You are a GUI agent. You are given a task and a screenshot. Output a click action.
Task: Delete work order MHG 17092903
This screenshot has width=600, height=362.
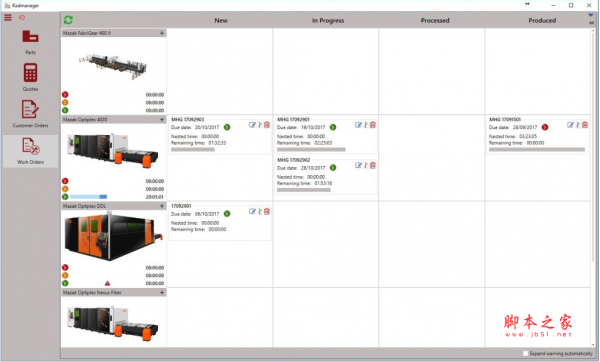pyautogui.click(x=267, y=125)
